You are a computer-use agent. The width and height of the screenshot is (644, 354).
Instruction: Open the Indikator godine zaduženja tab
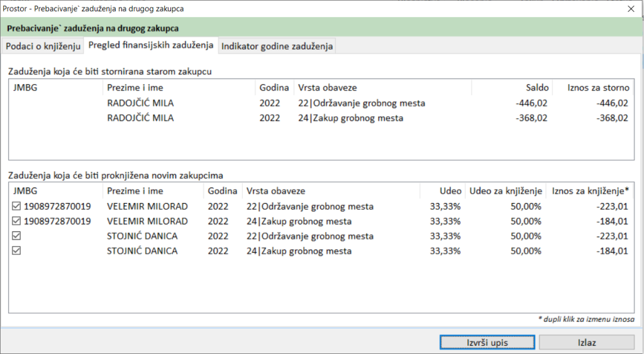[x=277, y=47]
